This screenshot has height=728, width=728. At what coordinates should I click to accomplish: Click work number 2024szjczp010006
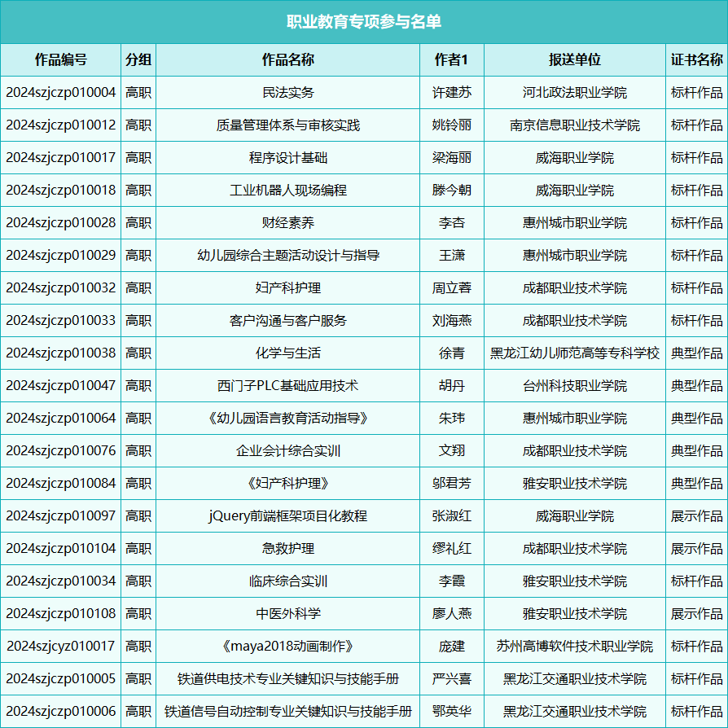point(61,711)
